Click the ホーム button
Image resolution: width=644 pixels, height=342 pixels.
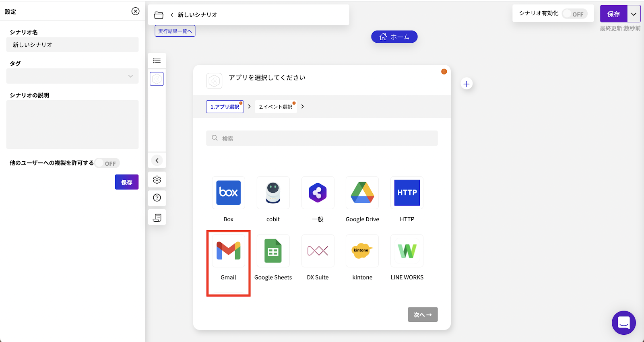[394, 37]
